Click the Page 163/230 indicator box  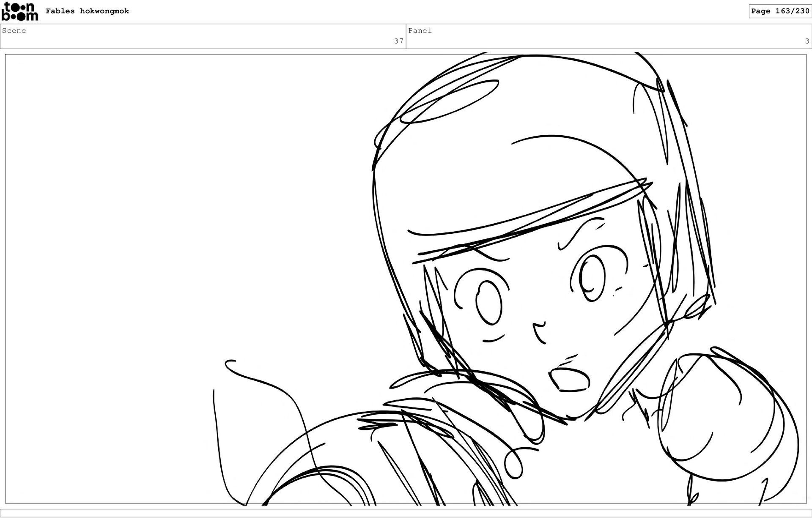click(780, 11)
